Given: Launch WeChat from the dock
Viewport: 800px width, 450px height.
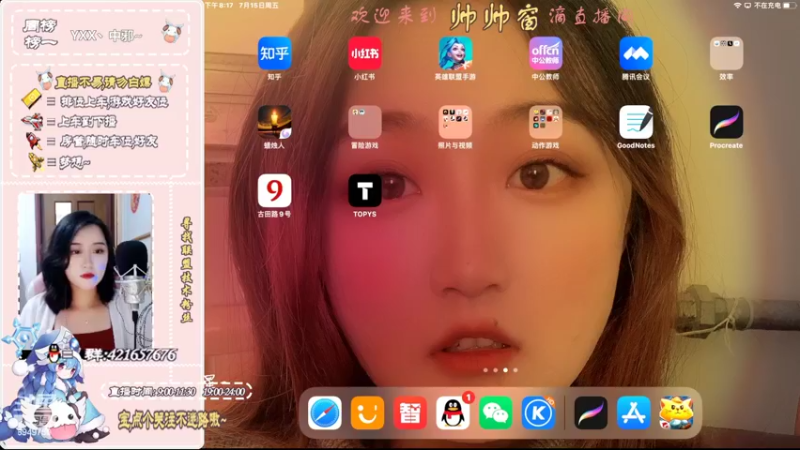Looking at the screenshot, I should pos(496,413).
